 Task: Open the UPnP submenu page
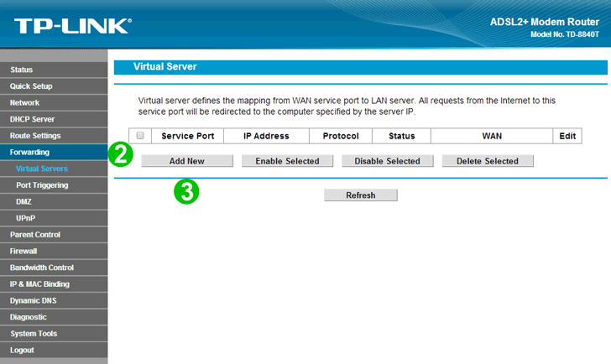pos(54,218)
